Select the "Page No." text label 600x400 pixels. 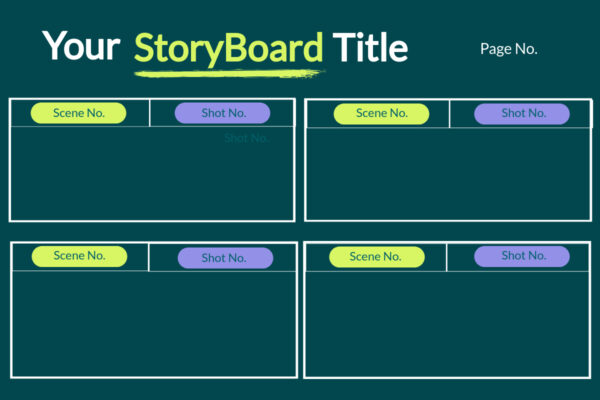508,48
